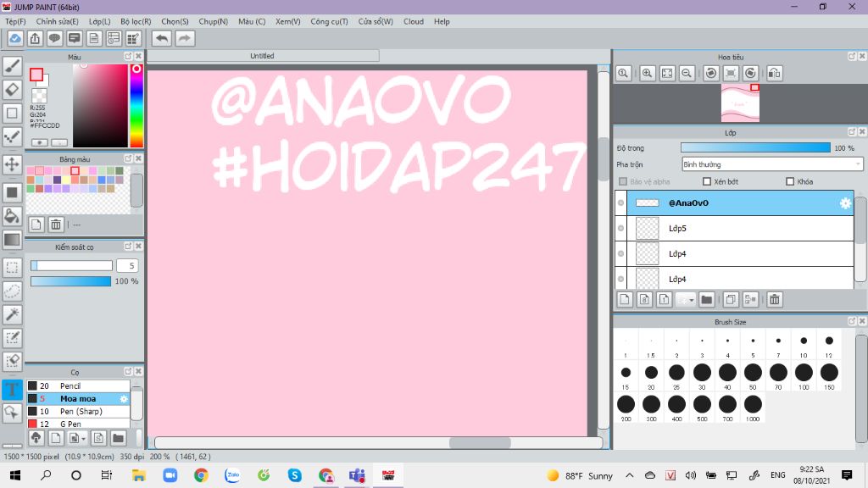
Task: Activate the Text tool
Action: [x=12, y=390]
